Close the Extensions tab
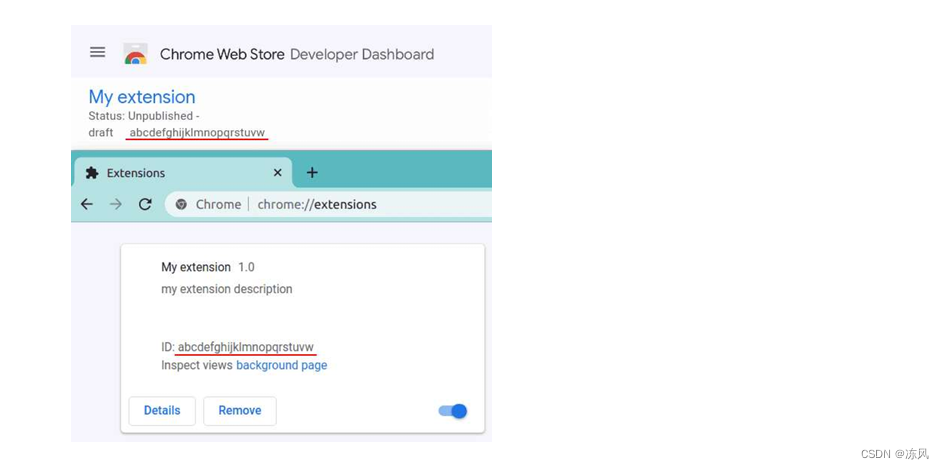Image resolution: width=944 pixels, height=469 pixels. (x=278, y=173)
